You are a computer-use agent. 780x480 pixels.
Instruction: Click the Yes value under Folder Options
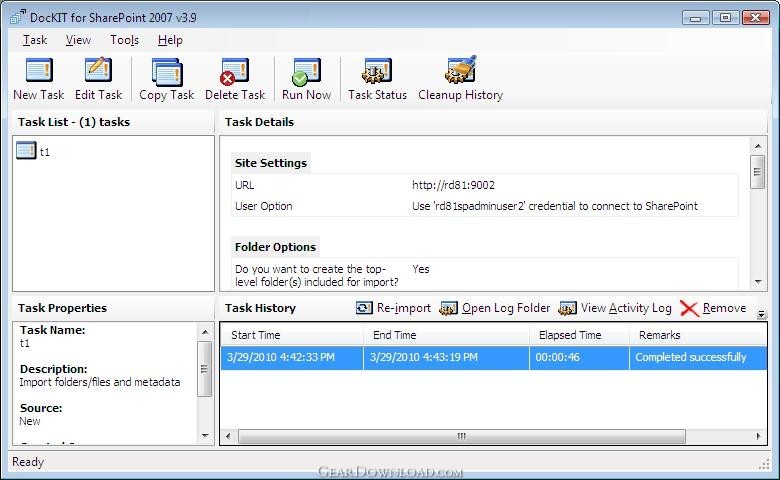[421, 269]
